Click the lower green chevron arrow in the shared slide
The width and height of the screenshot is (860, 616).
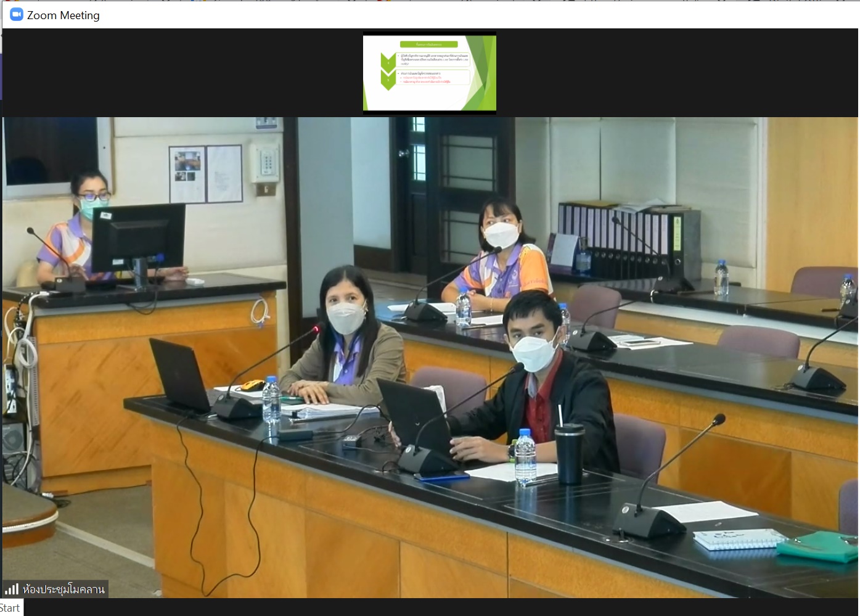click(x=388, y=80)
